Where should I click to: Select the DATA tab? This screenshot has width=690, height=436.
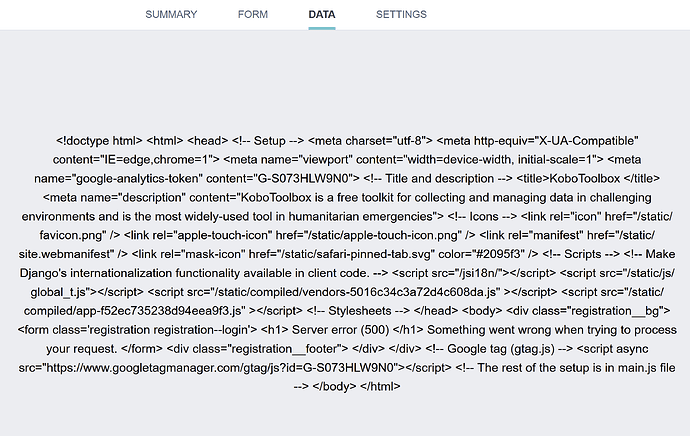(322, 15)
